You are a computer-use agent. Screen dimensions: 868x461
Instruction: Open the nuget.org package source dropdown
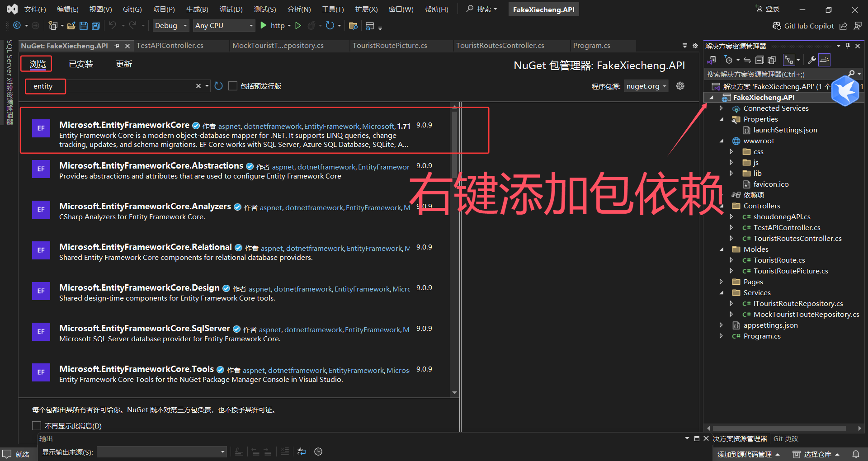click(x=646, y=86)
